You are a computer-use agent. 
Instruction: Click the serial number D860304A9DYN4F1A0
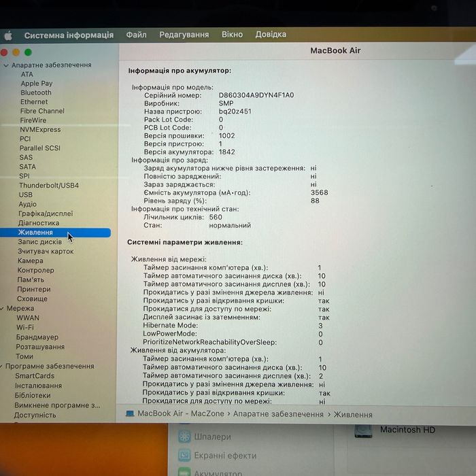coord(256,95)
